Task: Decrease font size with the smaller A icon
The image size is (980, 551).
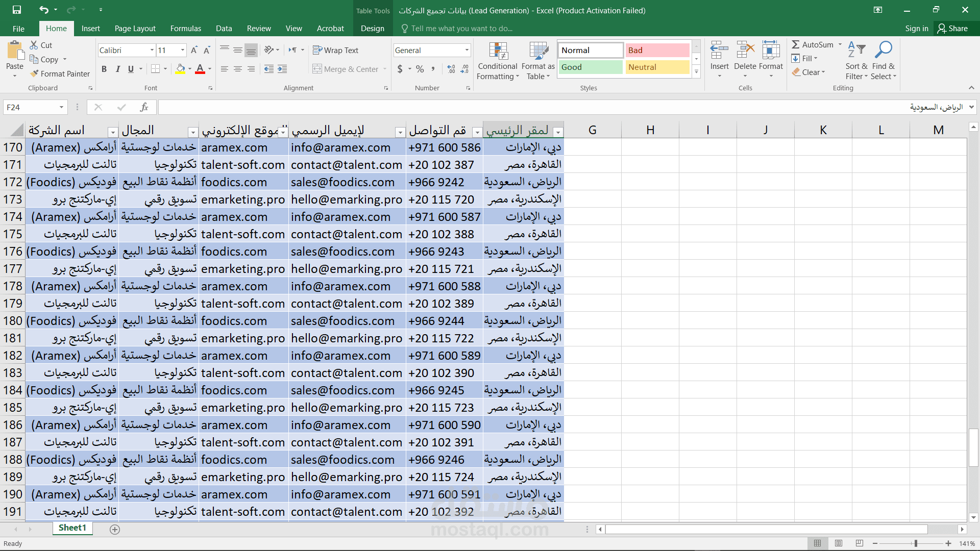Action: pos(207,50)
